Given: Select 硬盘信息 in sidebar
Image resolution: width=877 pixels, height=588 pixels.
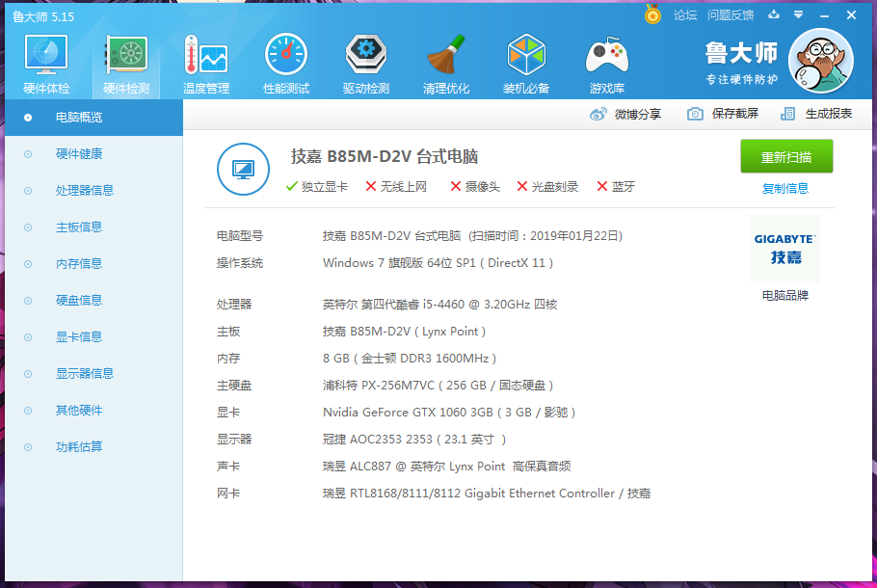Looking at the screenshot, I should point(94,301).
